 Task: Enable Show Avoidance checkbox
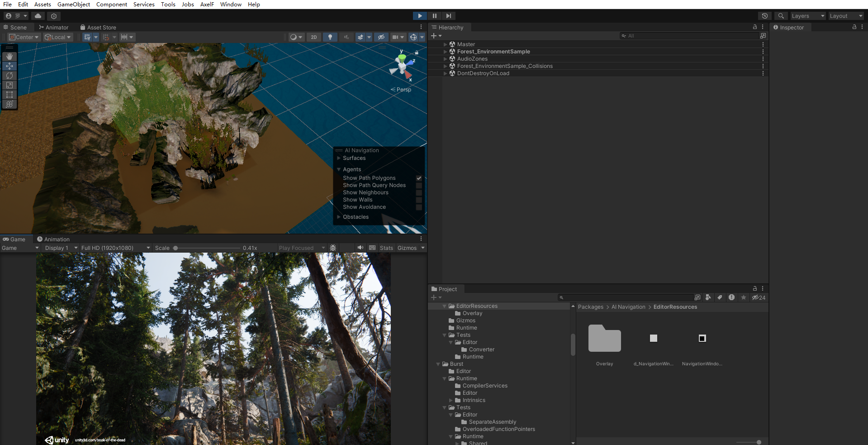tap(419, 207)
